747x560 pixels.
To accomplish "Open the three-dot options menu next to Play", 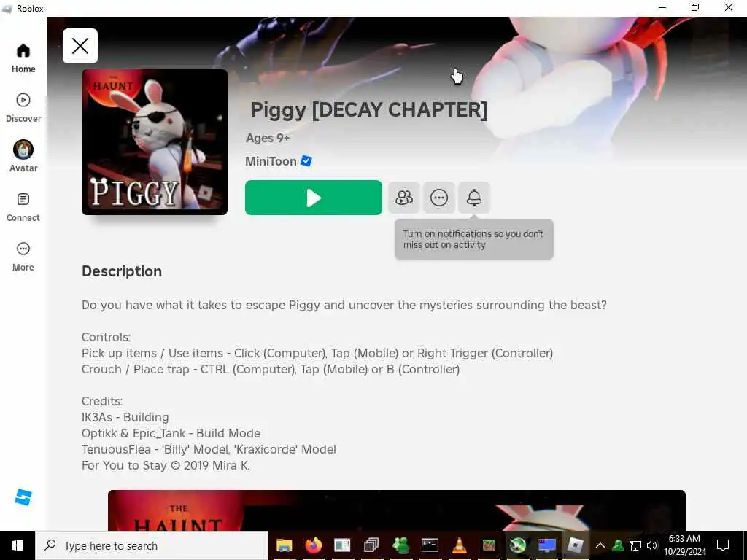I will tap(438, 198).
